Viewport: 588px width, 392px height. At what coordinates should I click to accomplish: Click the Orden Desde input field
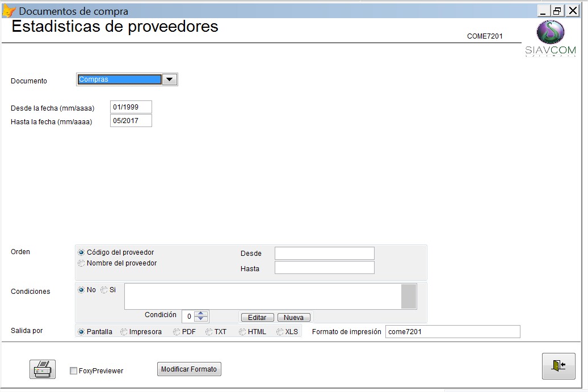click(x=325, y=254)
